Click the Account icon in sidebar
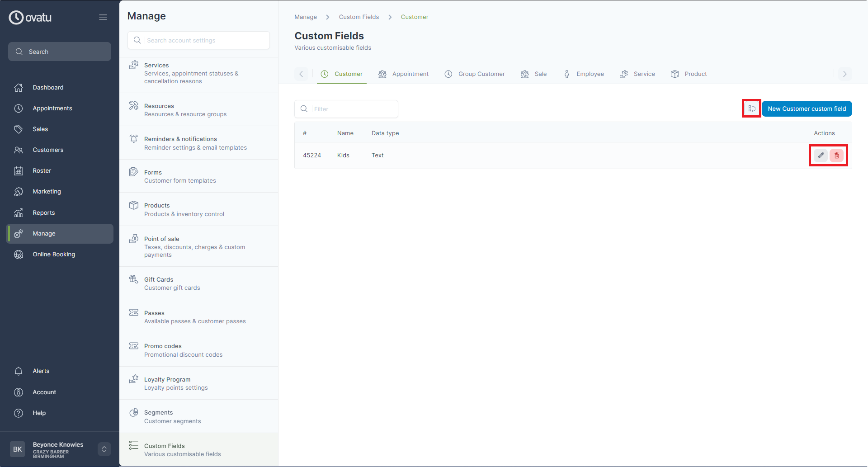This screenshot has height=467, width=868. coord(19,392)
